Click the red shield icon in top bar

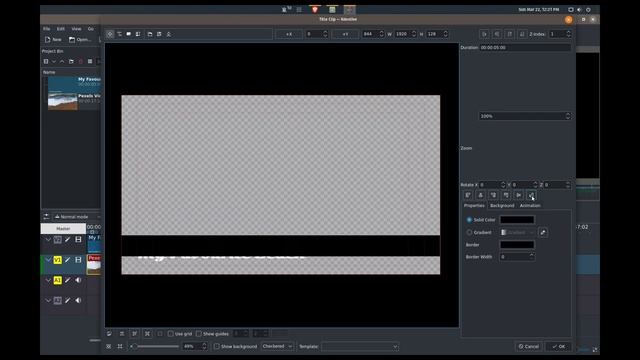coord(315,9)
